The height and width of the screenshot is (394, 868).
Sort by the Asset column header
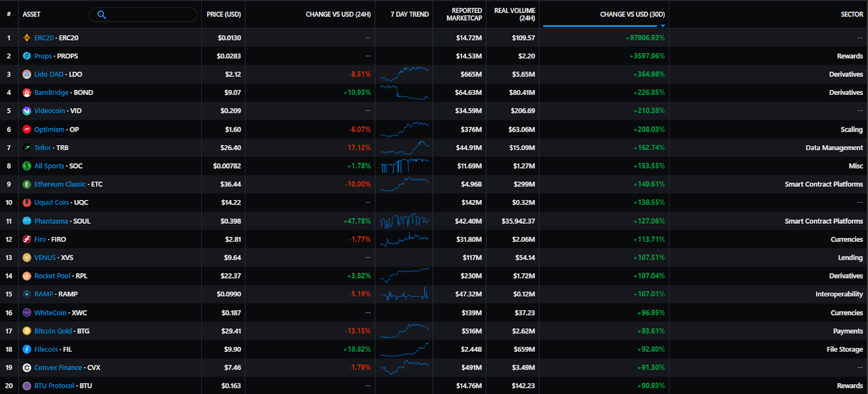click(31, 15)
